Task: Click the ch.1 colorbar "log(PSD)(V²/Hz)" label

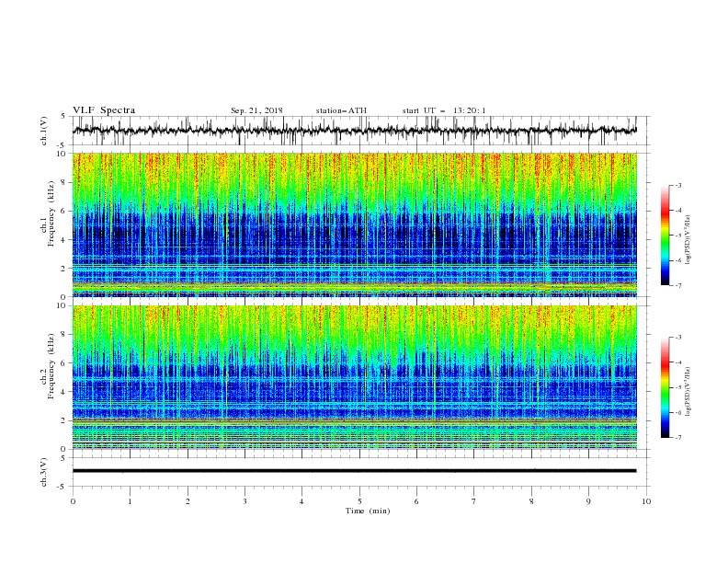Action: pyautogui.click(x=688, y=240)
